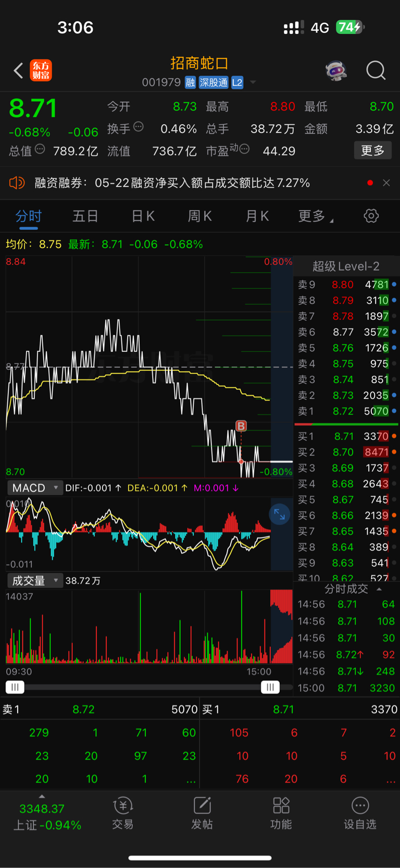Open chart settings gear icon
The image size is (400, 868).
371,216
